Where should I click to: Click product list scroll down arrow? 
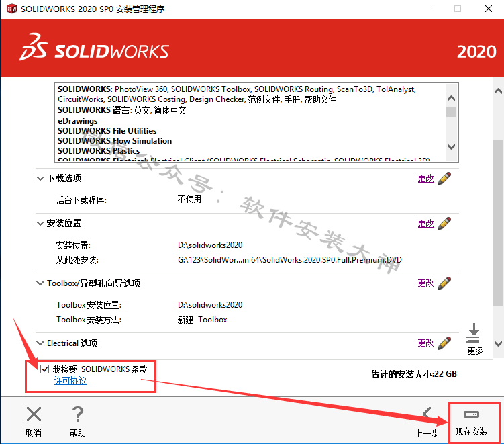(451, 146)
